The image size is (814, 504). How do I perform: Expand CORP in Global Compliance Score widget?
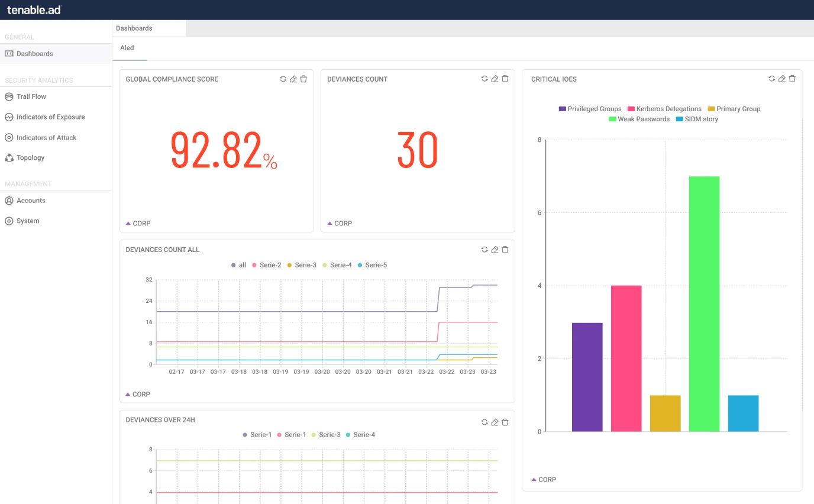click(138, 224)
